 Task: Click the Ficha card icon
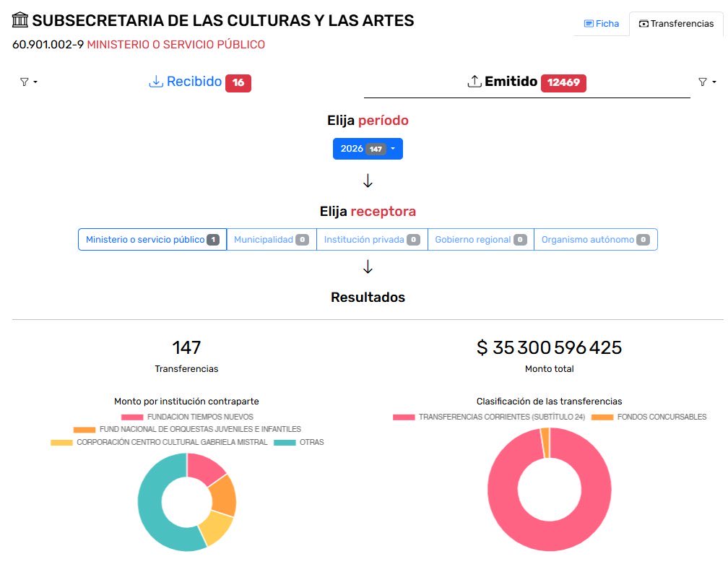(x=588, y=24)
